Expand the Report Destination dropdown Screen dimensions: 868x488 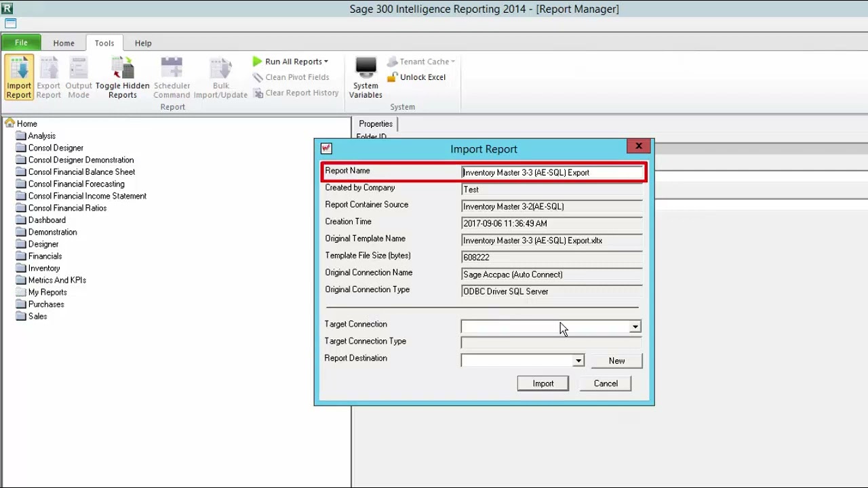[578, 361]
